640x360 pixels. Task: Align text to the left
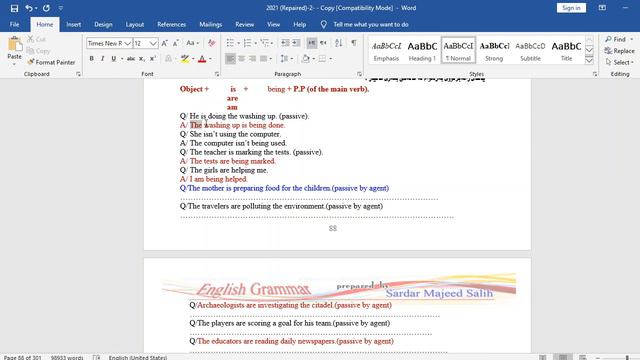230,59
